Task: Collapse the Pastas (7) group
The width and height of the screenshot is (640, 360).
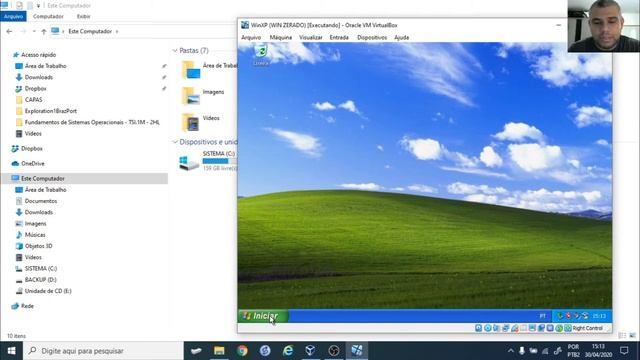Action: (175, 51)
